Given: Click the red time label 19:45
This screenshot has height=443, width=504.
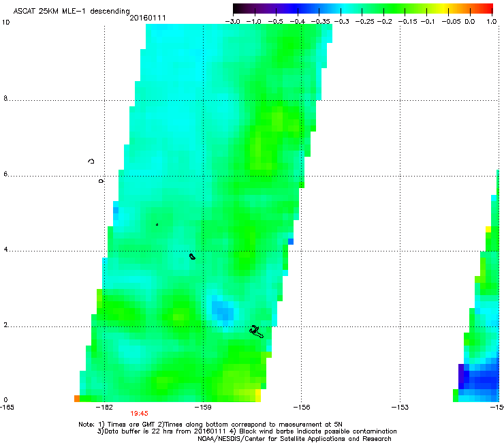Looking at the screenshot, I should (x=139, y=414).
